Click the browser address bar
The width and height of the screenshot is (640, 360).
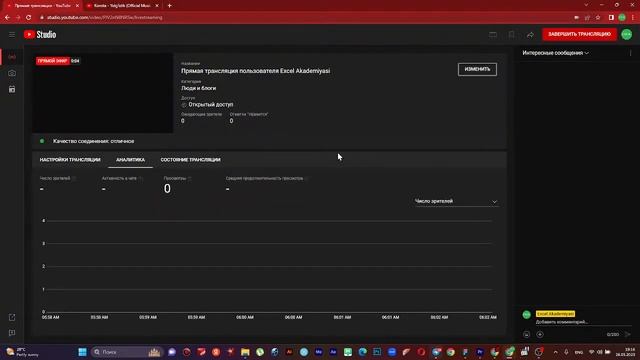pos(302,18)
